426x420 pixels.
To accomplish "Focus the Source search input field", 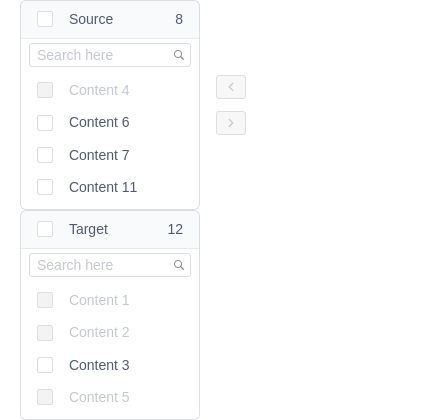I will (x=110, y=55).
